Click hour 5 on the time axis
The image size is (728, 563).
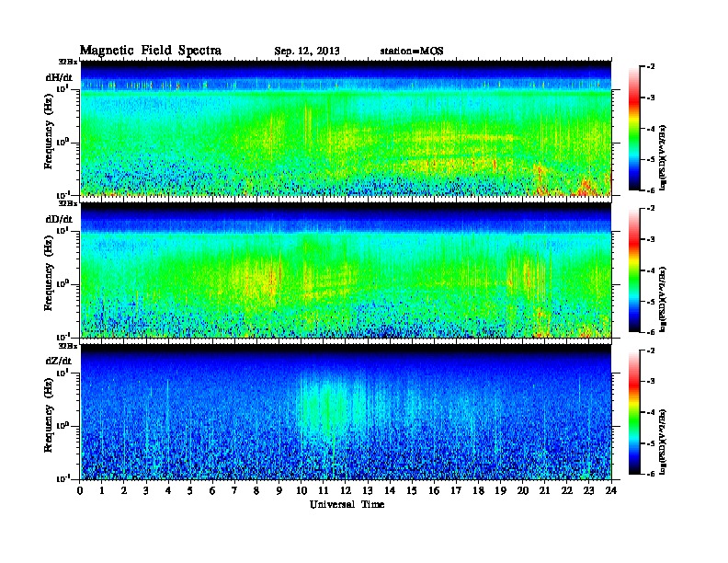pos(190,490)
